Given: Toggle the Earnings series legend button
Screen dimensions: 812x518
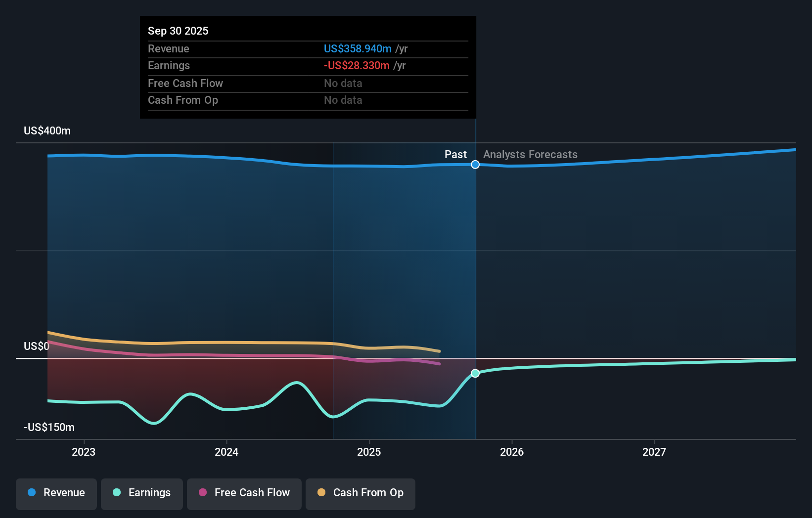Looking at the screenshot, I should pyautogui.click(x=142, y=494).
